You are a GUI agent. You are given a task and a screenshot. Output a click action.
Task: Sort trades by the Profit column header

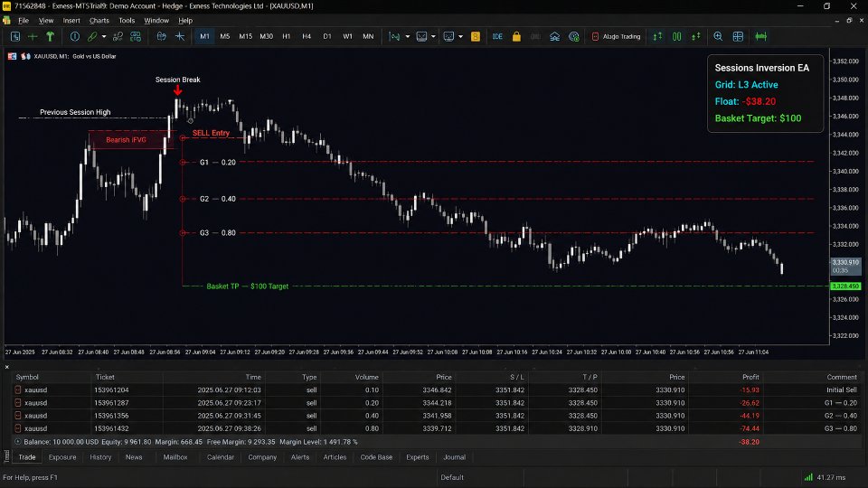pyautogui.click(x=750, y=377)
